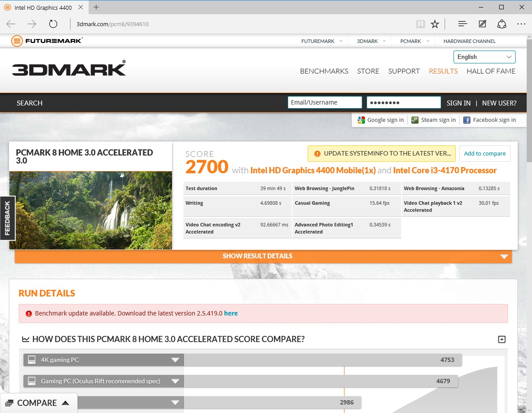Open the BENCHMARKS menu
Viewport: 532px width, 413px height.
pos(324,71)
